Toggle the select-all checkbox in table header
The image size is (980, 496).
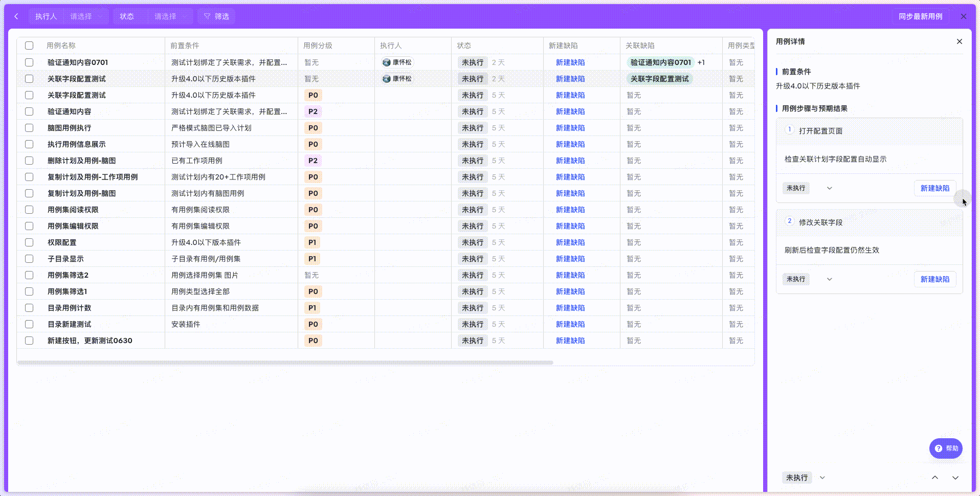[29, 46]
